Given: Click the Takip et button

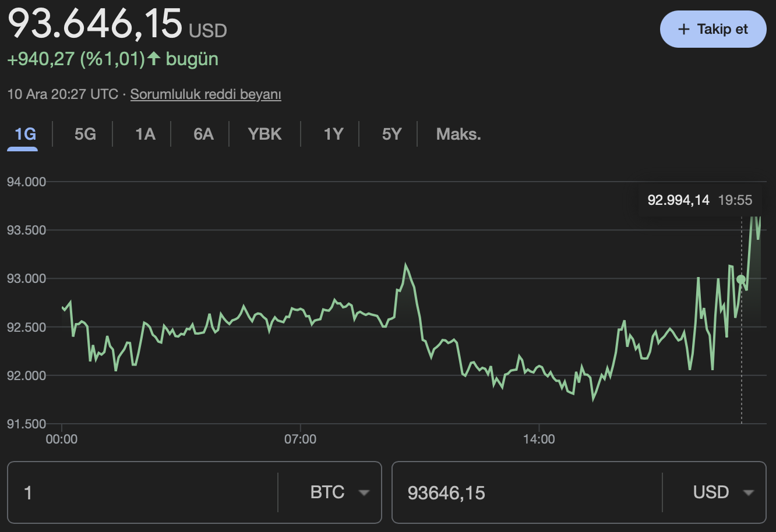Looking at the screenshot, I should point(712,29).
